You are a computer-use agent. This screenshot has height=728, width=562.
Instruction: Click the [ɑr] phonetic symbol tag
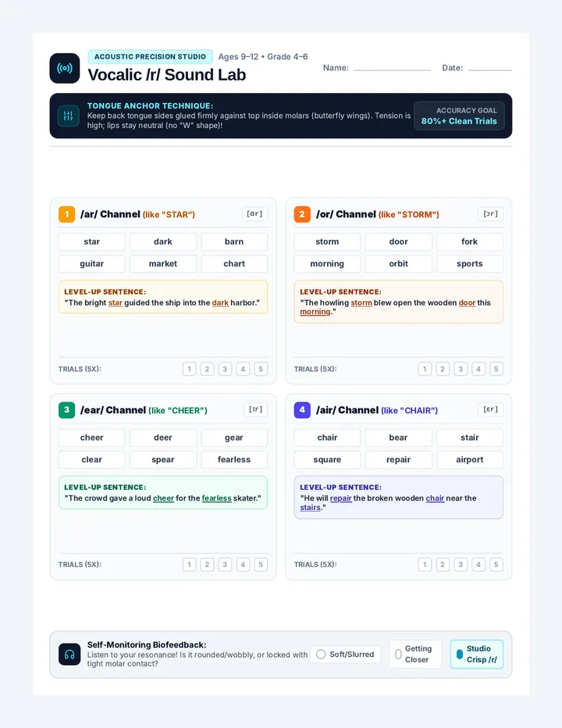pyautogui.click(x=254, y=214)
